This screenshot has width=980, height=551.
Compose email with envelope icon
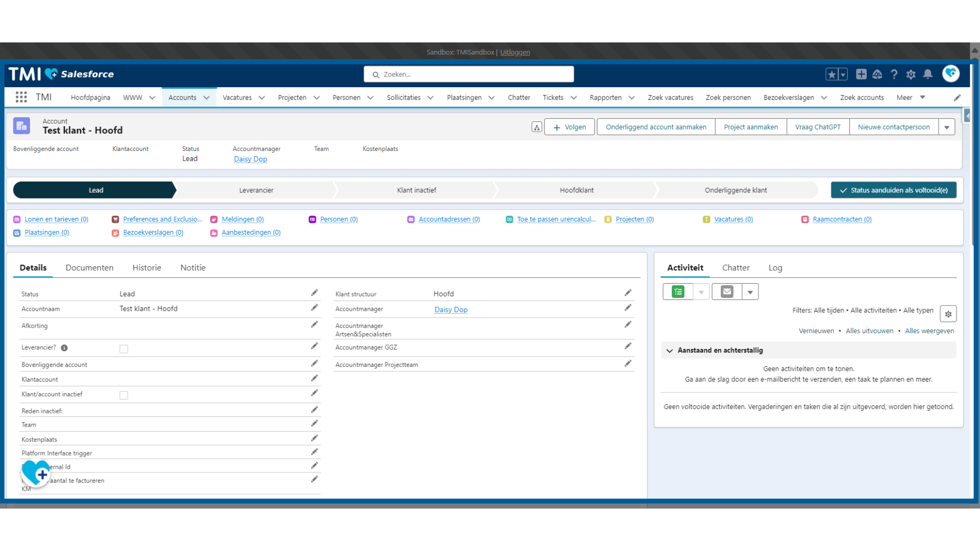tap(727, 292)
